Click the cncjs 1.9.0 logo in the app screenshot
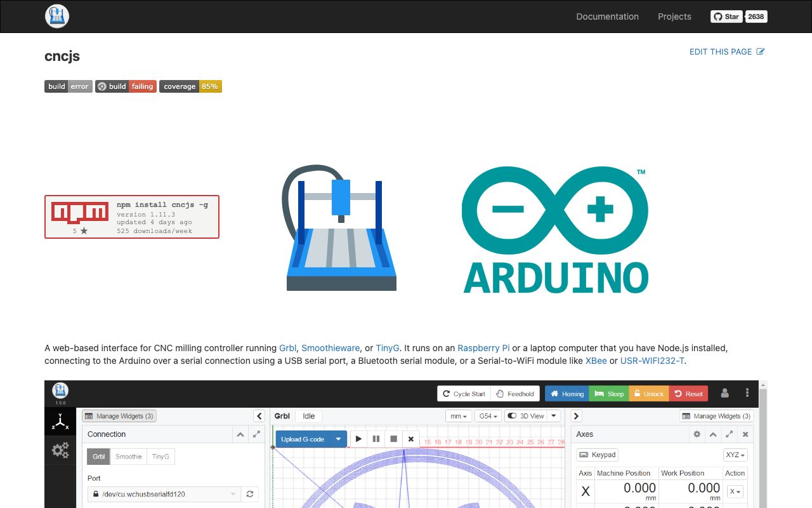Viewport: 812px width, 508px height. tap(60, 392)
